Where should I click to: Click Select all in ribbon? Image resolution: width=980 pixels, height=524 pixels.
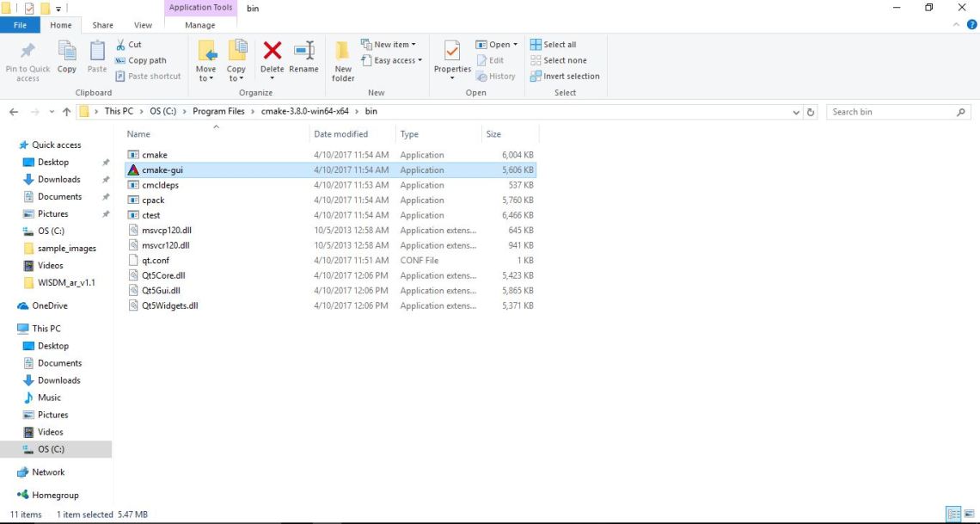[553, 45]
